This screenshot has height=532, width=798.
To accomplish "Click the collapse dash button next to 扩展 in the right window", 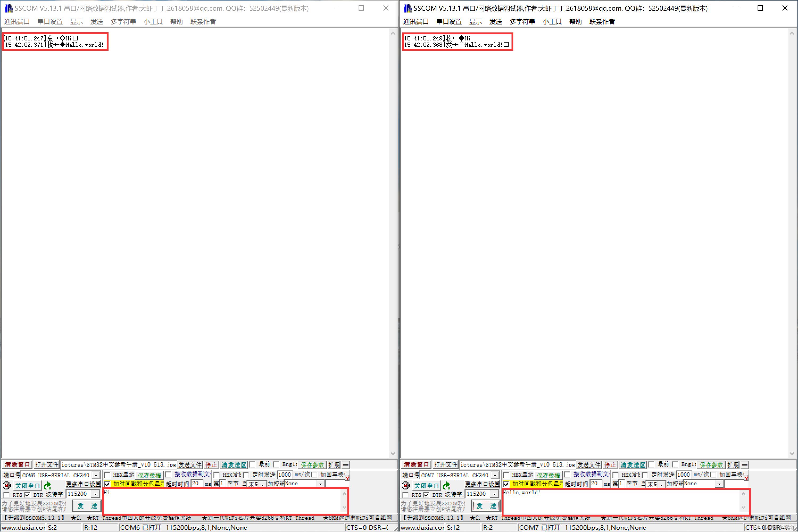I will (744, 464).
